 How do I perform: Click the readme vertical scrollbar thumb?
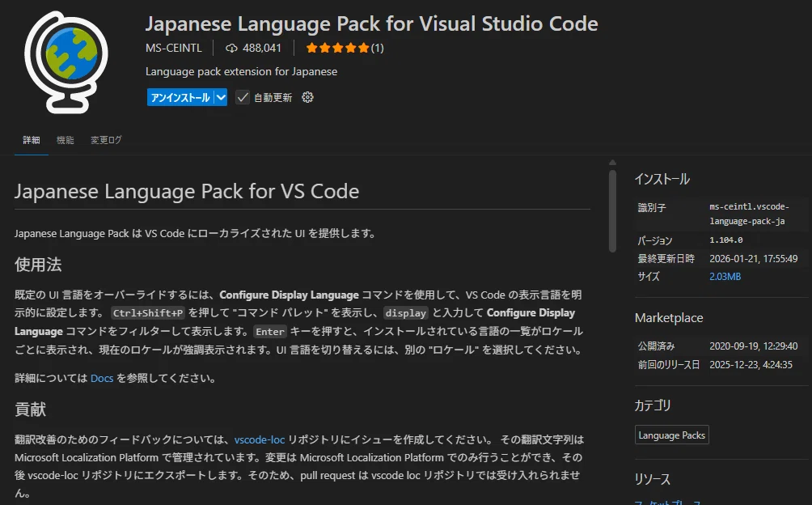tap(612, 210)
